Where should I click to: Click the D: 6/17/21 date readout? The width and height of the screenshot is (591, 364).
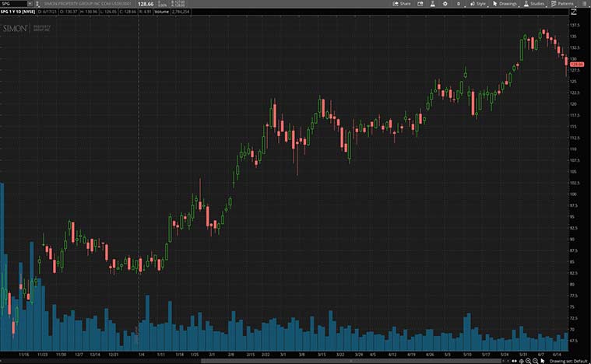point(47,12)
